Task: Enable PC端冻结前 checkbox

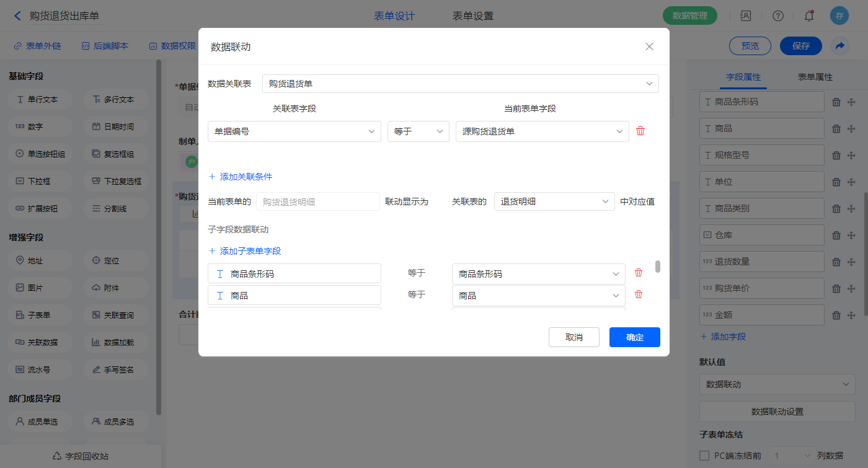Action: [704, 456]
